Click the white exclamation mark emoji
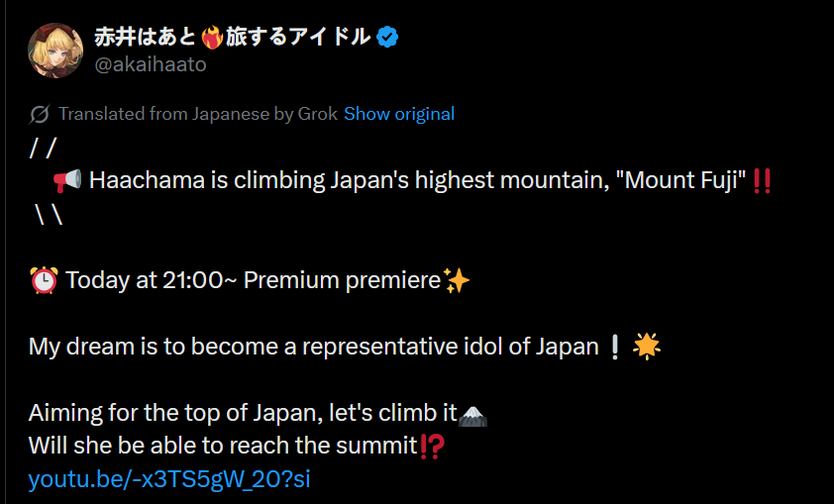The image size is (834, 504). (615, 347)
